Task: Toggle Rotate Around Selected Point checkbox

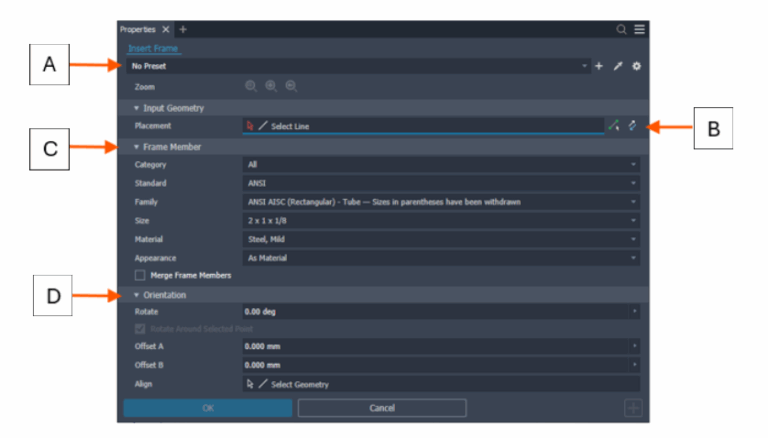Action: click(140, 329)
